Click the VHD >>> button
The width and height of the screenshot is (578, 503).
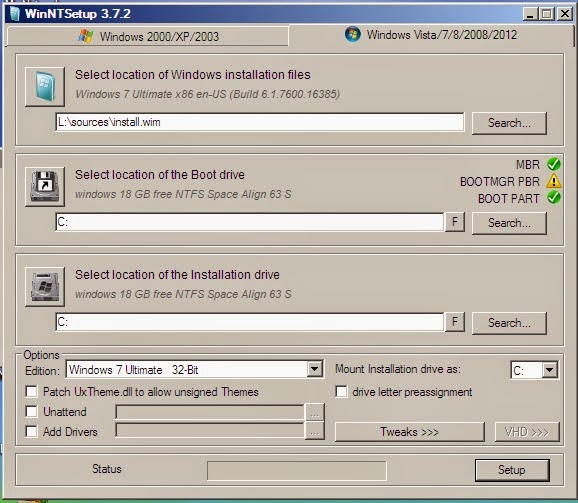[527, 432]
